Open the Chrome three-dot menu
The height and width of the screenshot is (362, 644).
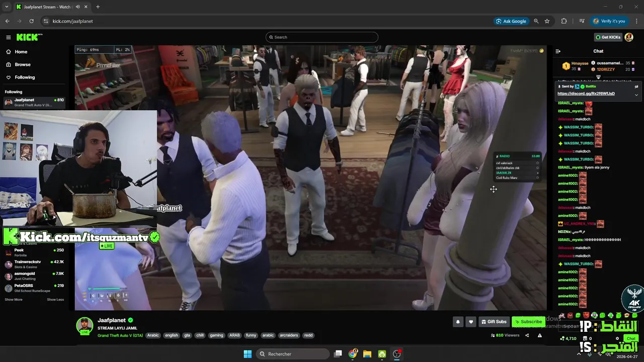point(636,21)
